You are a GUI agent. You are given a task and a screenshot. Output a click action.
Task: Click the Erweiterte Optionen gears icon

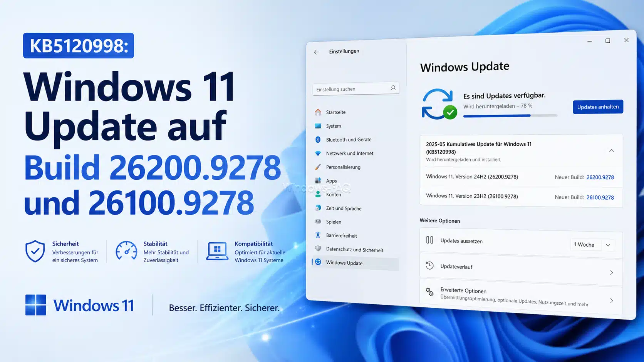pyautogui.click(x=430, y=292)
